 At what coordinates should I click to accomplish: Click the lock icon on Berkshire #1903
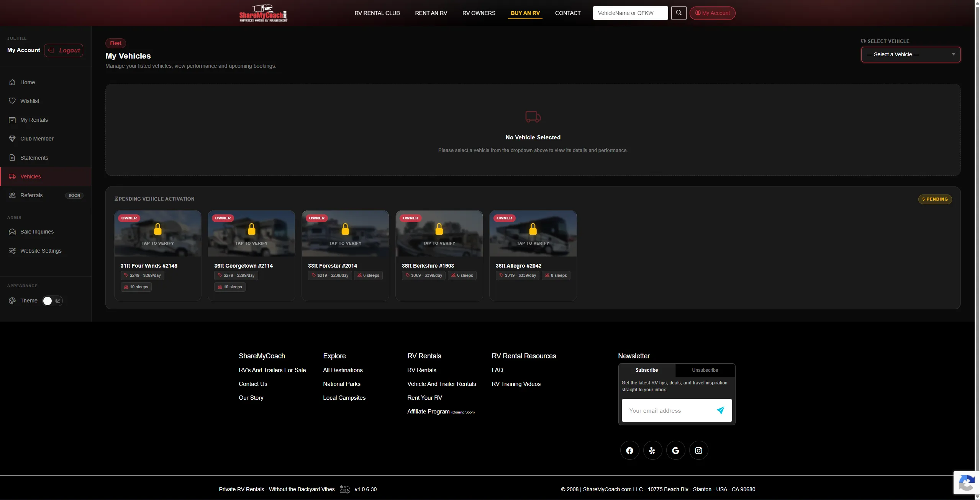[439, 229]
